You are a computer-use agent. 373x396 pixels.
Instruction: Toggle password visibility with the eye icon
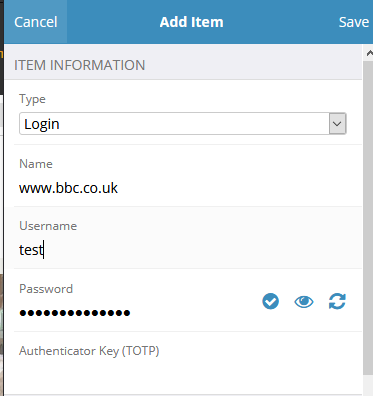click(x=304, y=302)
